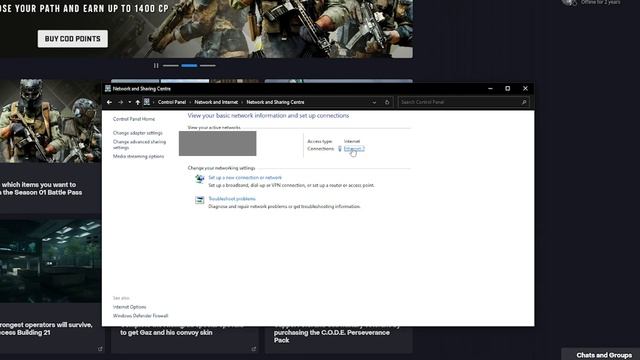Screen dimensions: 640x360
Task: Click the Control Panel icon in address bar
Action: 147,102
